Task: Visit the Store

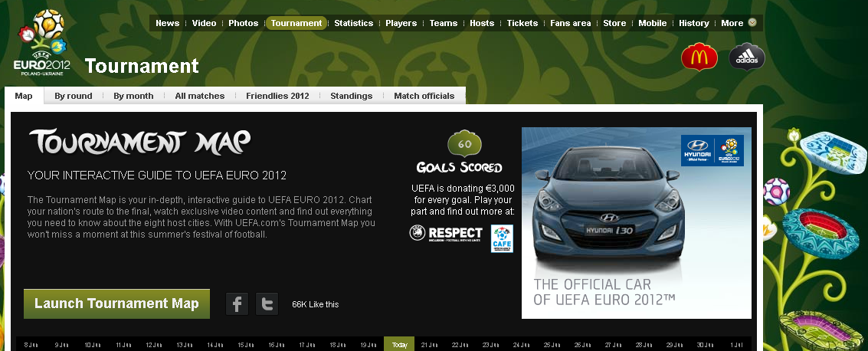Action: coord(614,23)
